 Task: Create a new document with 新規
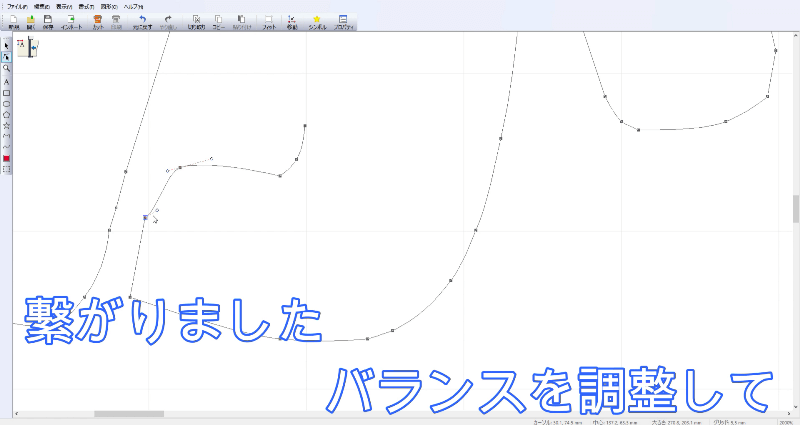[x=14, y=22]
